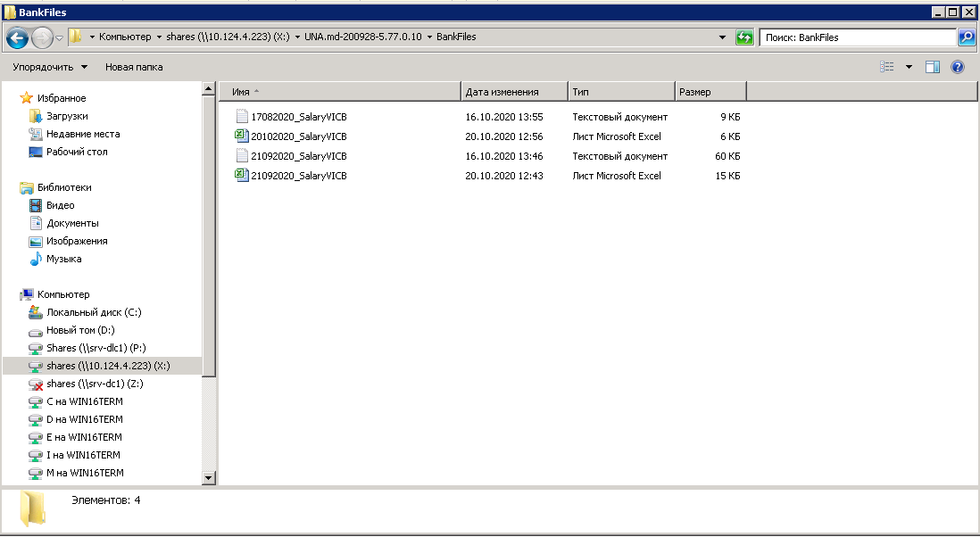Image resolution: width=980 pixels, height=537 pixels.
Task: Open Shares (\\srv-dlc1) (P:) network drive
Action: coord(96,348)
